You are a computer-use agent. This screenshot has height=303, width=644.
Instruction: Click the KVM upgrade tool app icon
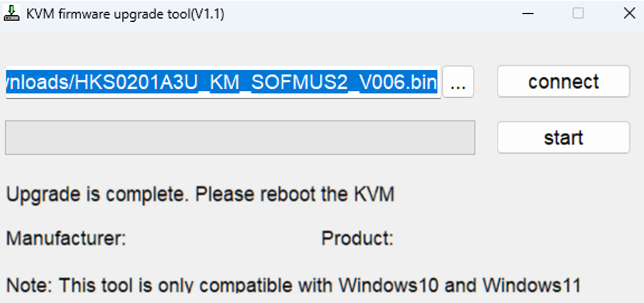[x=12, y=14]
